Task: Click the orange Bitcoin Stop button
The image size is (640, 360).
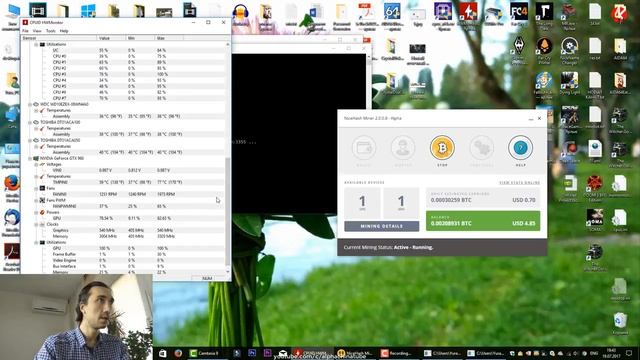Action: pos(442,148)
